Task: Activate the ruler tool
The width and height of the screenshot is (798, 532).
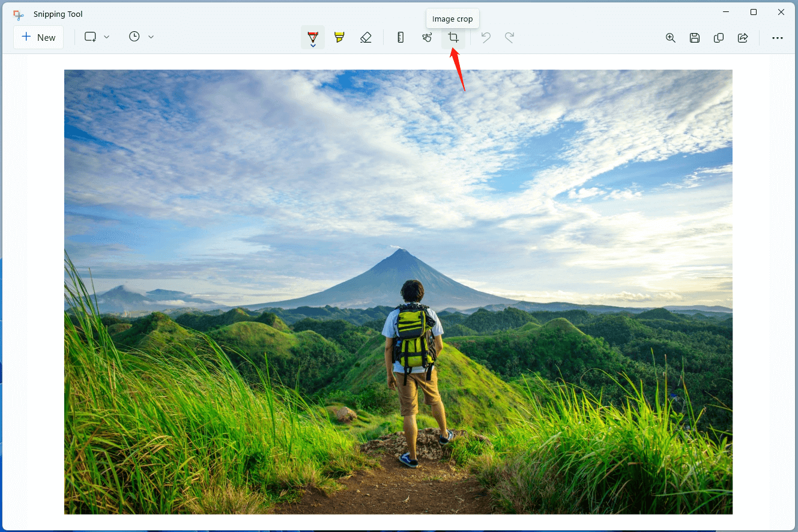Action: (x=400, y=37)
